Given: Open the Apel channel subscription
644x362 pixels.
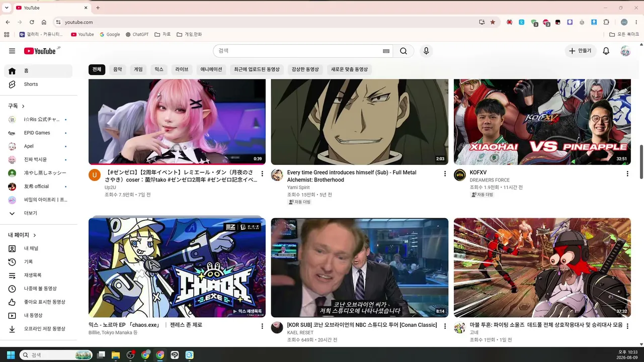Looking at the screenshot, I should point(38,146).
